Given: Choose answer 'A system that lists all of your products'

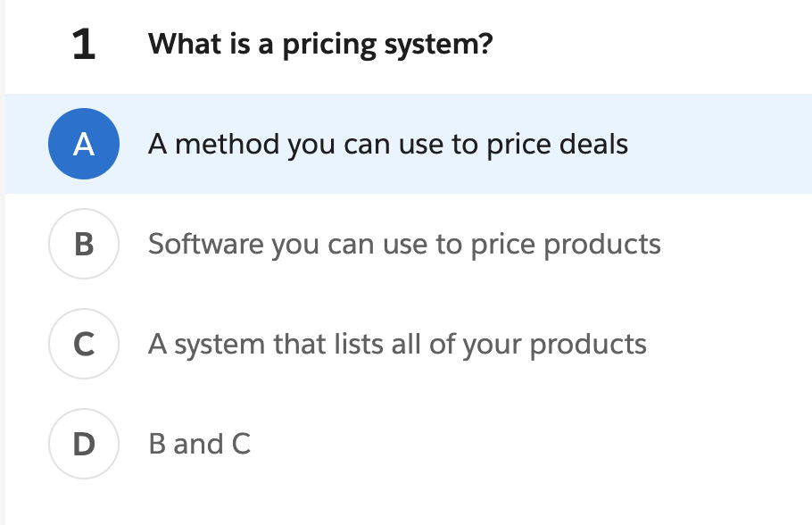Looking at the screenshot, I should 399,344.
